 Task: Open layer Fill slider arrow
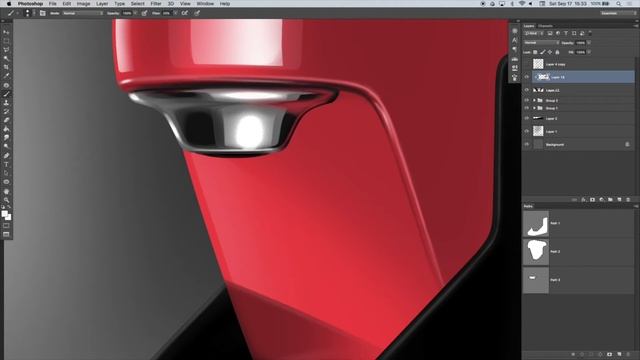pyautogui.click(x=589, y=52)
